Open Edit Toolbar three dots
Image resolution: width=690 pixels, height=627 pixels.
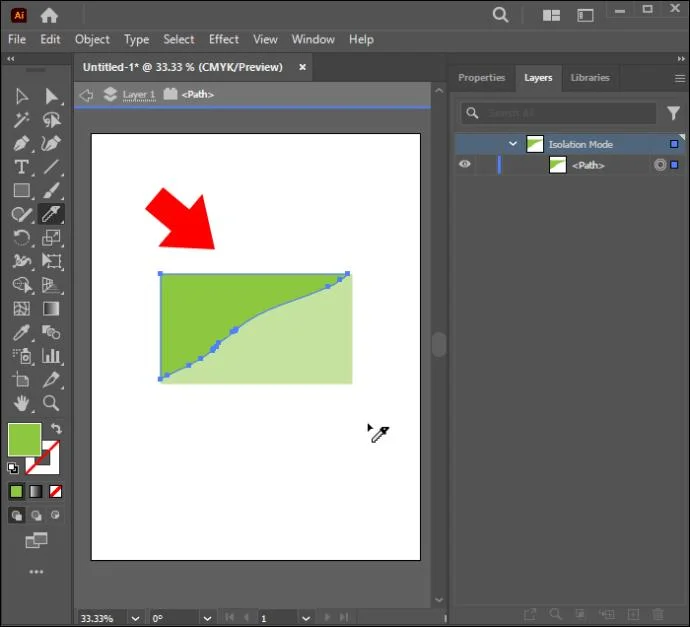[x=36, y=572]
